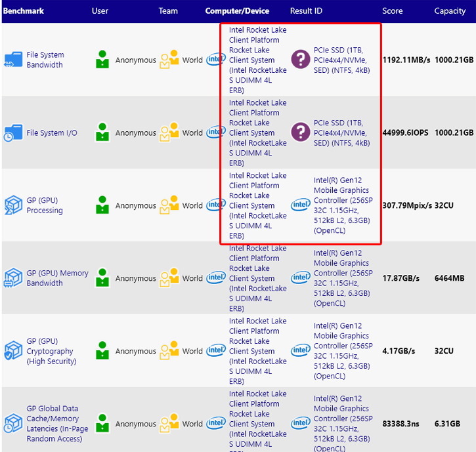Click the score 307.79Mpix/s

coord(407,206)
